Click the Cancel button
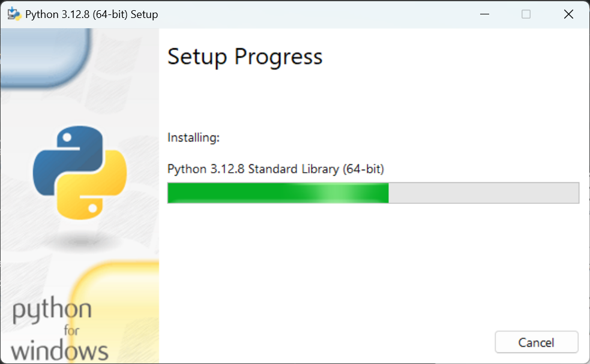Screen dimensions: 590x364 pyautogui.click(x=536, y=342)
